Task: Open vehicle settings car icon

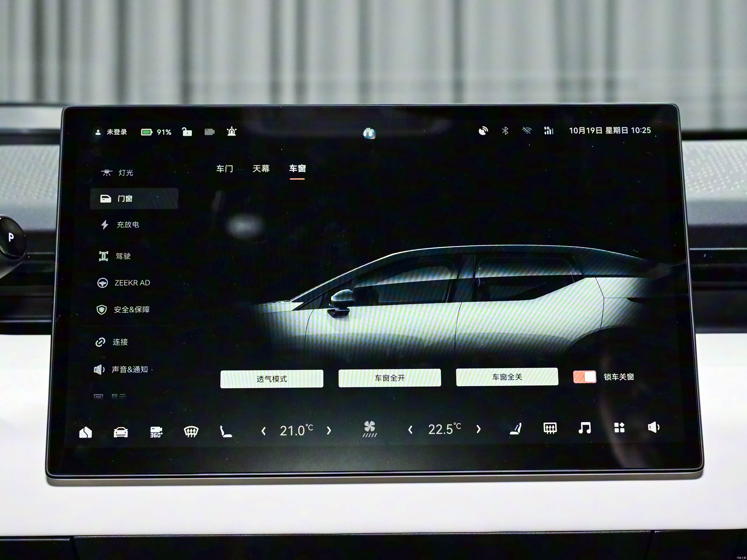Action: pyautogui.click(x=121, y=432)
